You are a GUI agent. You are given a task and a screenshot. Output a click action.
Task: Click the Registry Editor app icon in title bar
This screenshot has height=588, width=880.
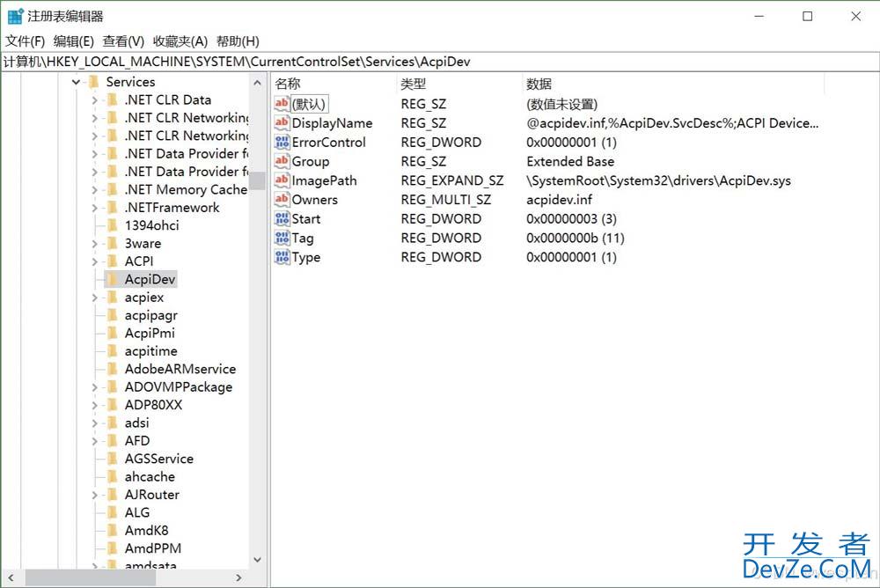click(x=15, y=17)
